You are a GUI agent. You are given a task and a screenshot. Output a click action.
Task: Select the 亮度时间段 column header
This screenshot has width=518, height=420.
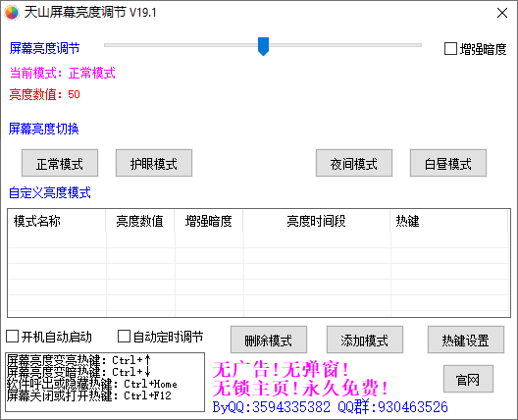(317, 221)
